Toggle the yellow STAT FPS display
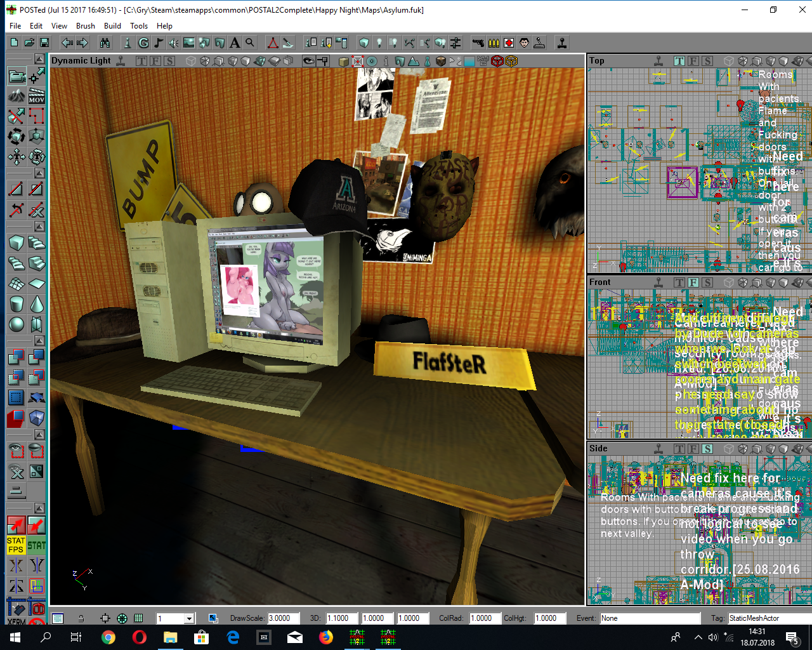 click(x=16, y=545)
